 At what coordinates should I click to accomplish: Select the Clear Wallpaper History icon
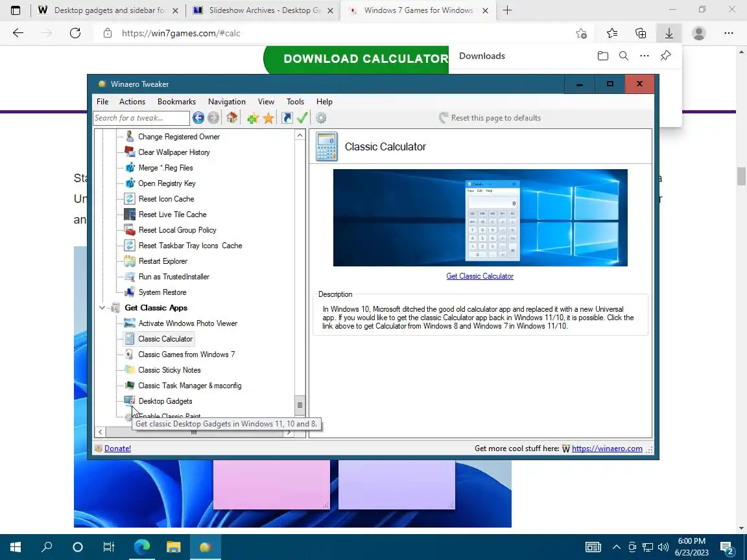[130, 152]
